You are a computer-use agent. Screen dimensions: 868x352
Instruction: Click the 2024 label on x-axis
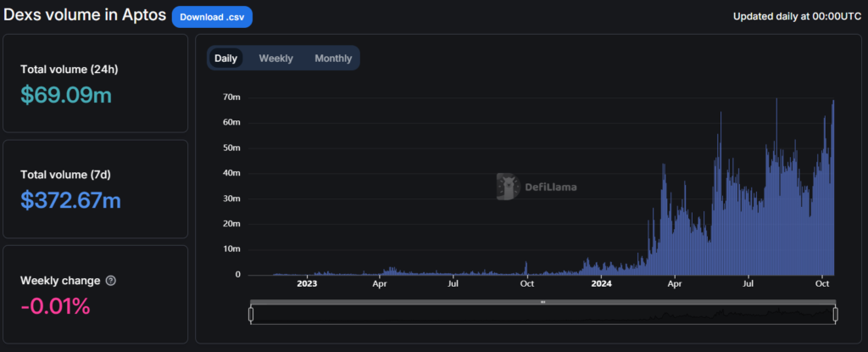[x=600, y=285]
